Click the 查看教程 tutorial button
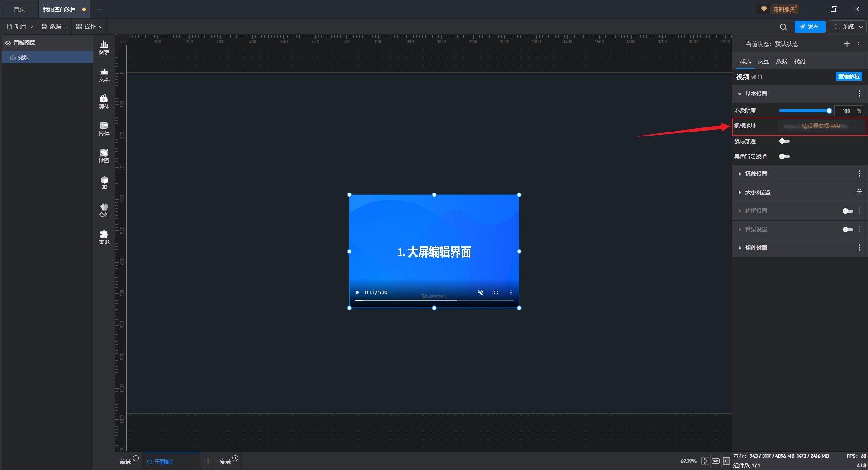Screen dimensions: 868x470 click(x=849, y=76)
